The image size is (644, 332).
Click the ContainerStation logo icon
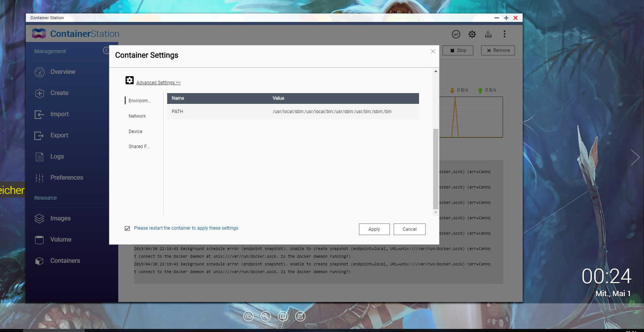[x=39, y=33]
